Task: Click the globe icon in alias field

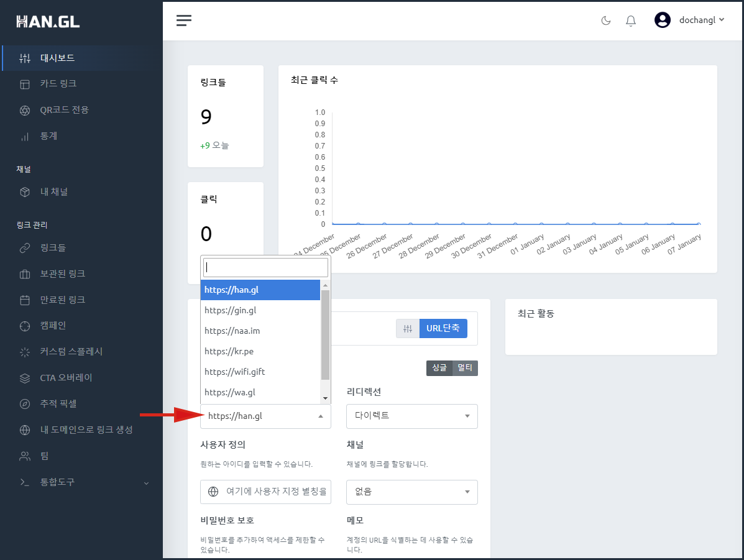Action: (x=214, y=492)
